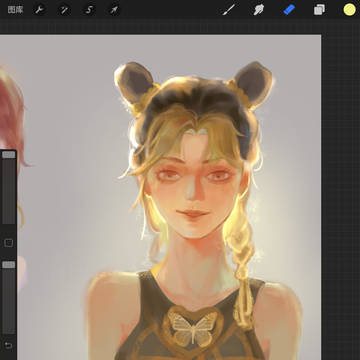Tap the Undo arrow in sidebar
The width and height of the screenshot is (360, 360).
click(x=9, y=345)
